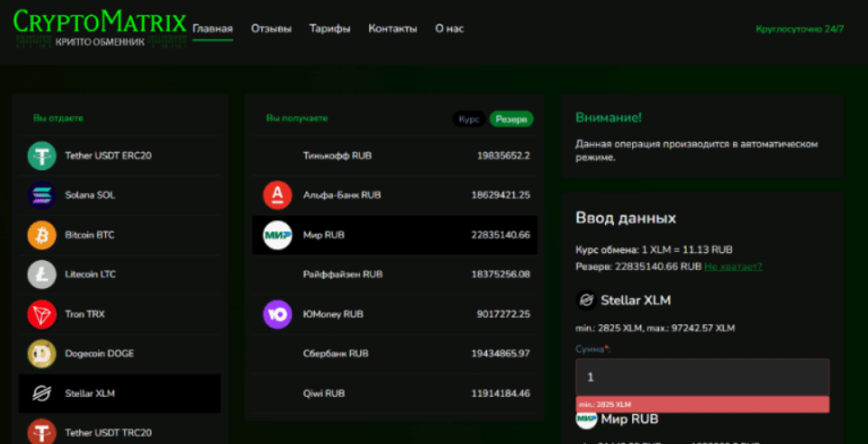This screenshot has width=868, height=444.
Task: Choose ЮMoney RUB label
Action: 333,314
